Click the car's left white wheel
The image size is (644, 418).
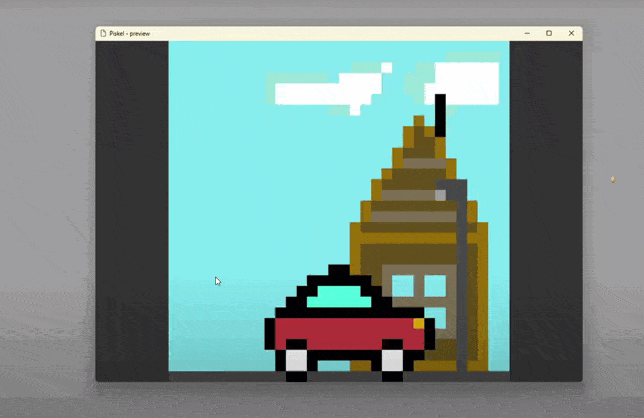297,358
